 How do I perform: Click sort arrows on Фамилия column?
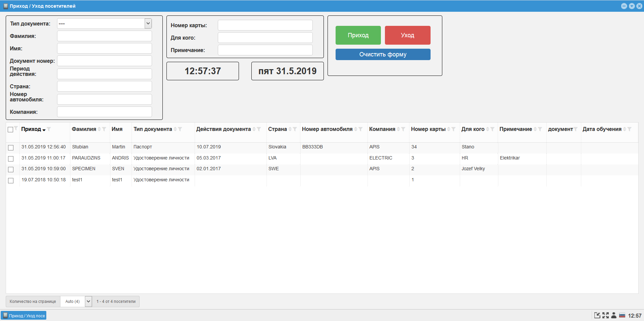point(99,129)
